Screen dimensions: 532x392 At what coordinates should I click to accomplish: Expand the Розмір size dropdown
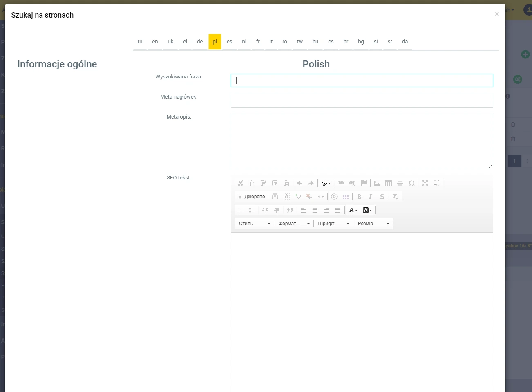[373, 224]
